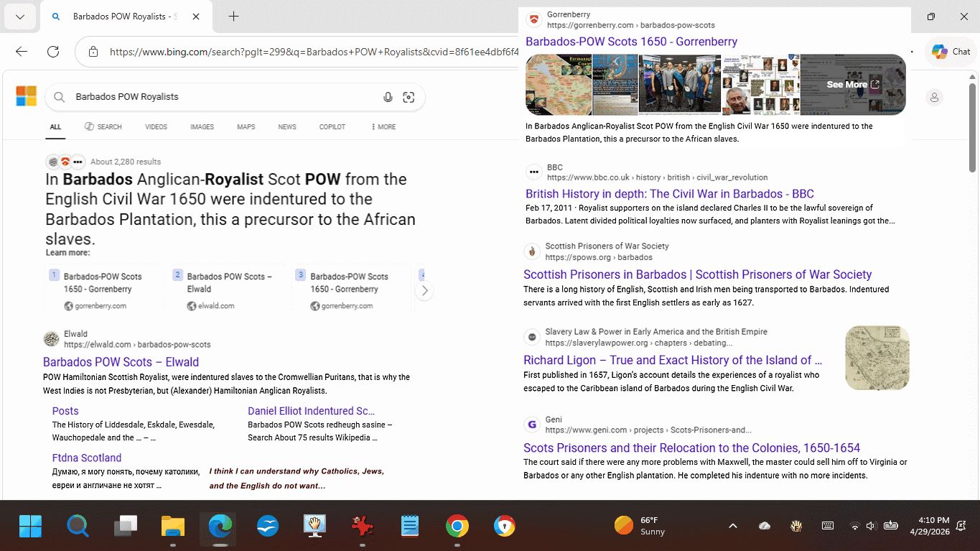Expand the MORE search options menu
980x551 pixels.
pyautogui.click(x=383, y=127)
